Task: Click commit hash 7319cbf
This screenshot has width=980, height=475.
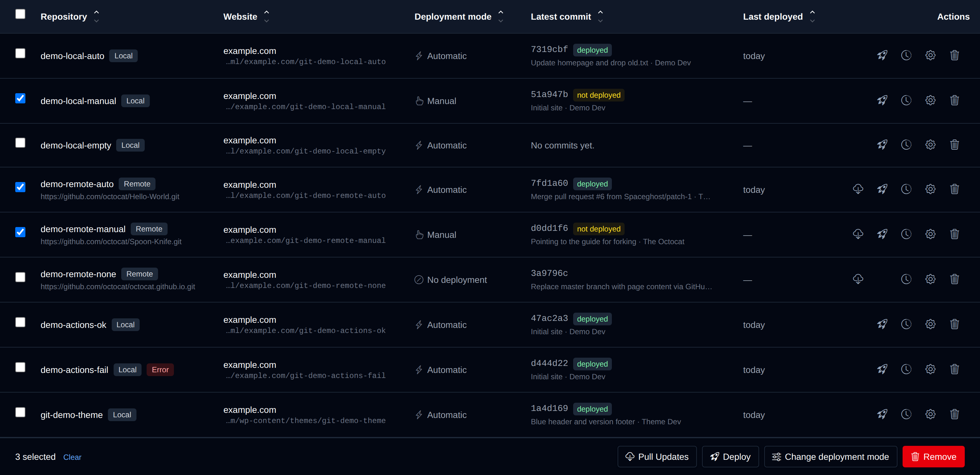Action: click(x=549, y=49)
